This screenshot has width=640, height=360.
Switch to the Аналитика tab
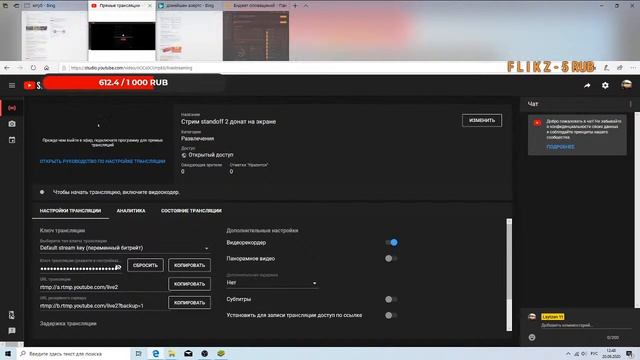pyautogui.click(x=131, y=211)
